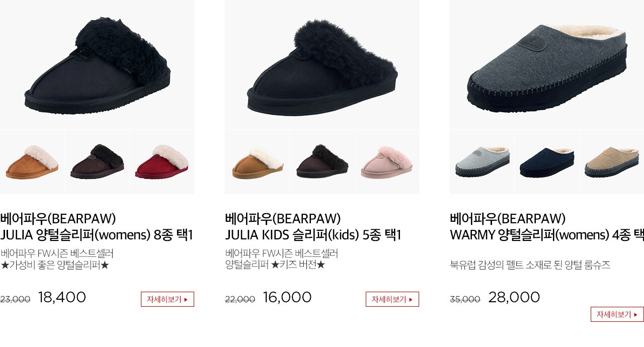Click the large black JULIA womens slipper image

point(97,64)
